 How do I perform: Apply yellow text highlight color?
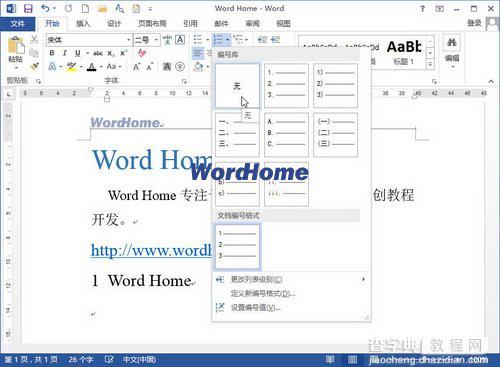71,67
